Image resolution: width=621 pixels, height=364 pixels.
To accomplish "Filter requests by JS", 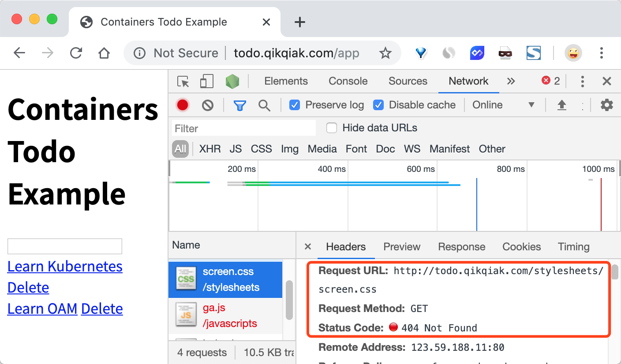I will point(236,149).
